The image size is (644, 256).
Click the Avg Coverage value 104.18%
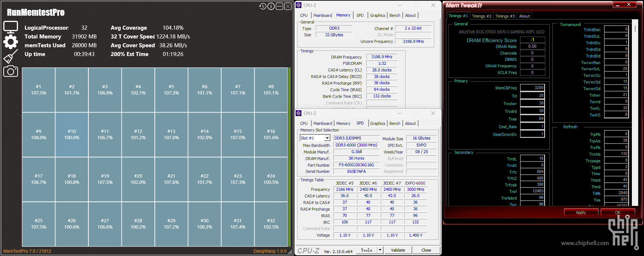coord(173,28)
